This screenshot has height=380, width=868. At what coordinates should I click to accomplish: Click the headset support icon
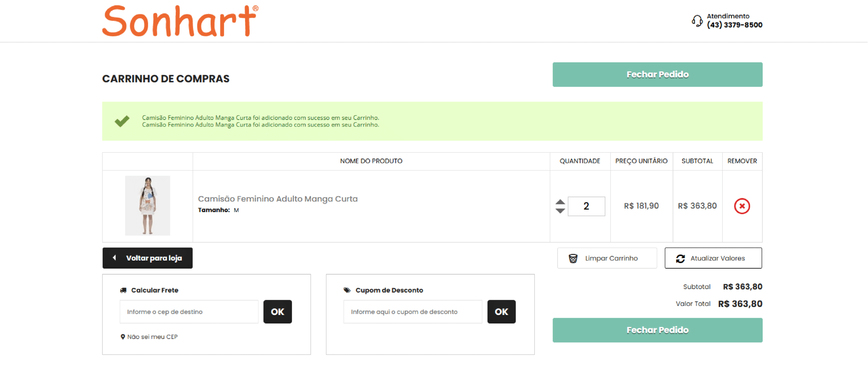coord(697,21)
